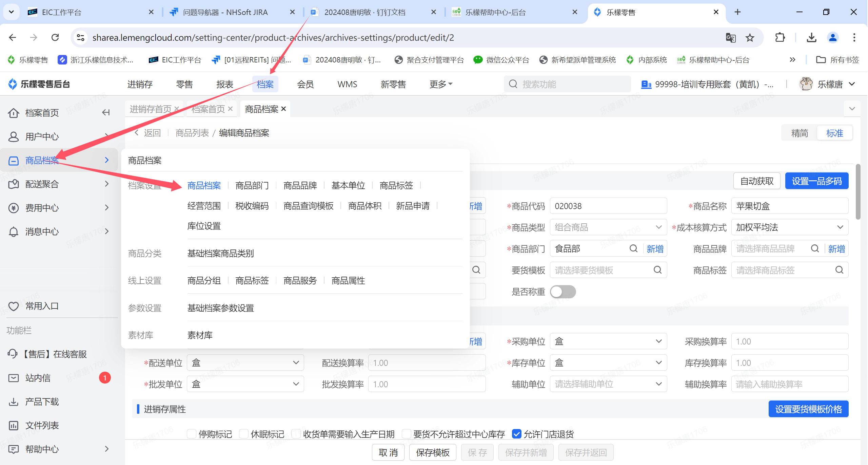Click the 设置一品多码 button
Viewport: 868px width, 465px height.
click(x=817, y=181)
